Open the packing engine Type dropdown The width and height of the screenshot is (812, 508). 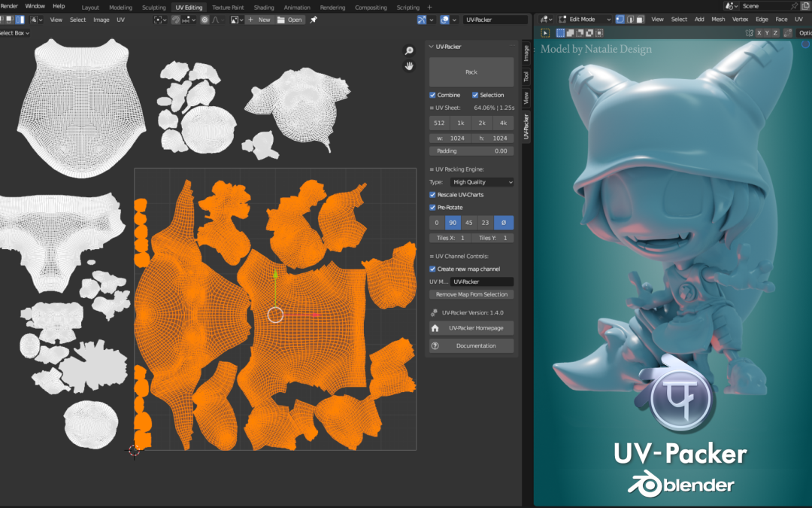click(x=482, y=182)
